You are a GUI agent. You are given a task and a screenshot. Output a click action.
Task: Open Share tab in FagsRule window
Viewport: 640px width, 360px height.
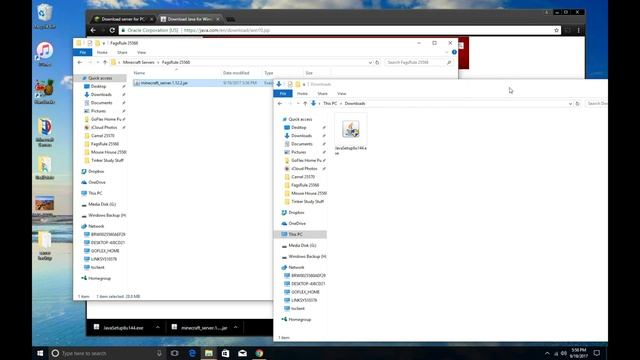[x=122, y=52]
